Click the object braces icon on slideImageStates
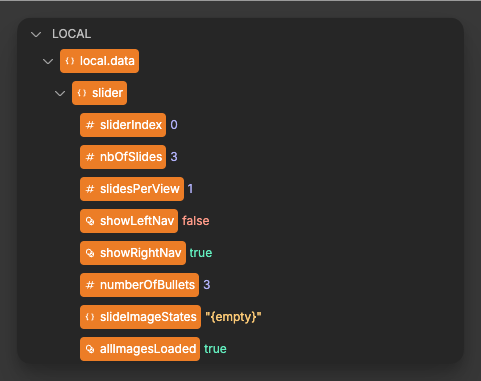The height and width of the screenshot is (381, 481). pyautogui.click(x=90, y=317)
